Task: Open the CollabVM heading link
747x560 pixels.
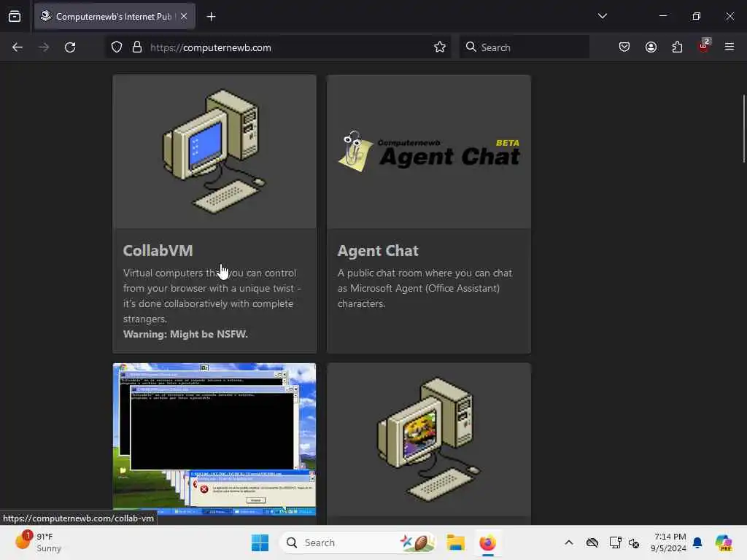Action: point(158,251)
